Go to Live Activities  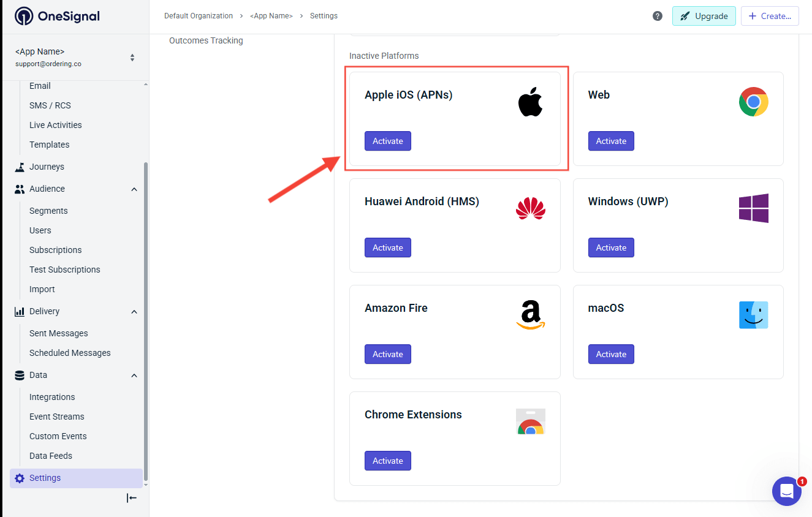55,125
